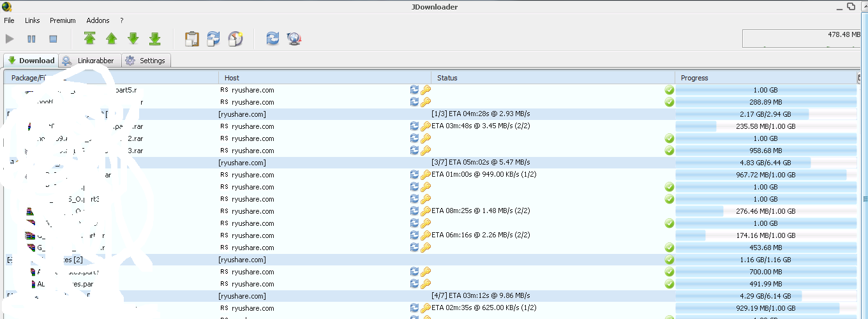
Task: Toggle automatic reconnect icon next to clipboard
Action: [x=214, y=39]
